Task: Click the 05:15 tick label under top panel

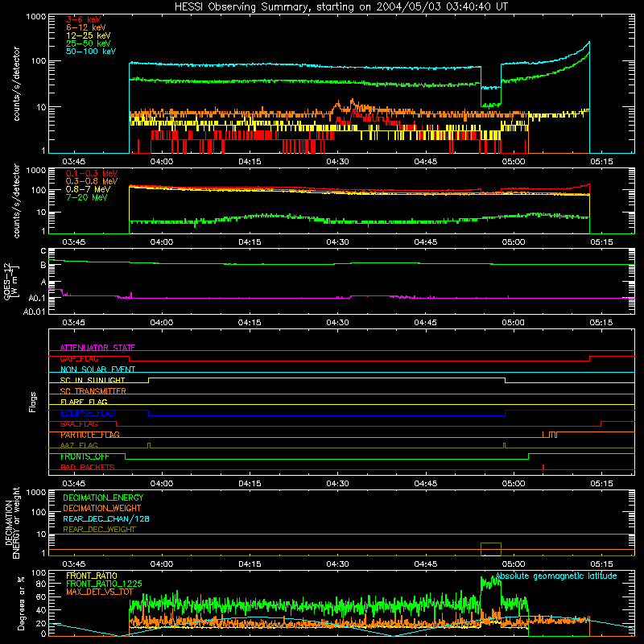Action: coord(601,162)
